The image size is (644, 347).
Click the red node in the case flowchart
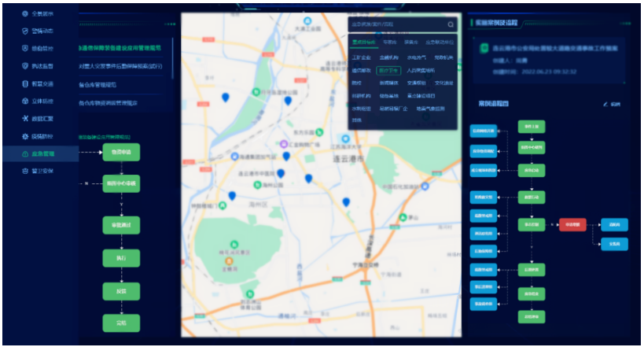572,225
